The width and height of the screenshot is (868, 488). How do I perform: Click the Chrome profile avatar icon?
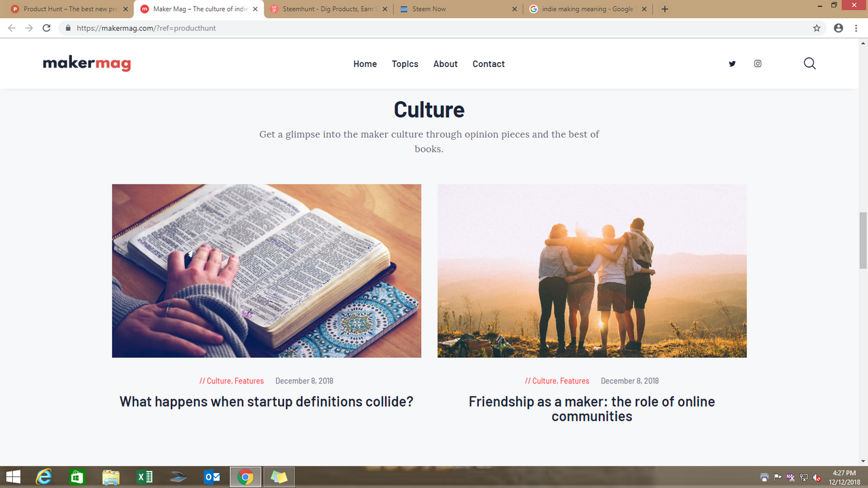838,28
